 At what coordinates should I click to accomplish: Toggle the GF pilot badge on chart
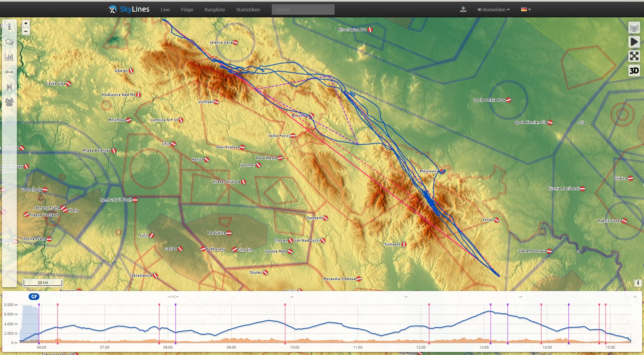(x=34, y=297)
